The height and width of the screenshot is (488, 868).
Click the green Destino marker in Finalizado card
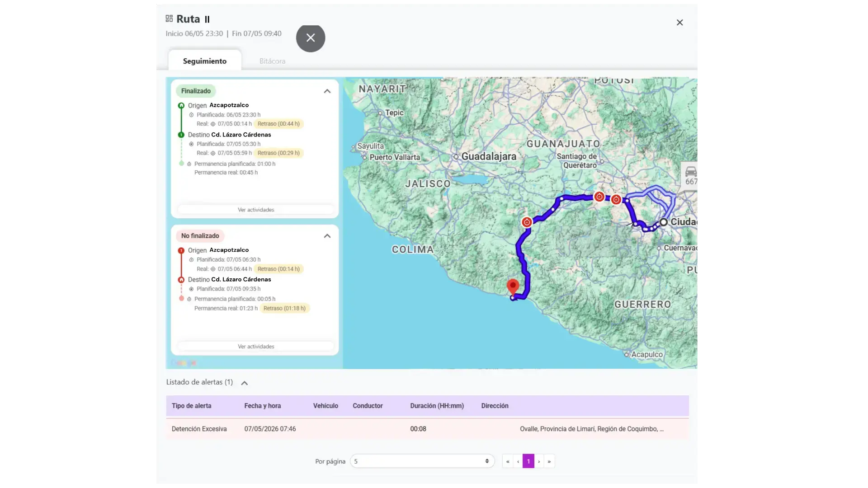tap(181, 135)
